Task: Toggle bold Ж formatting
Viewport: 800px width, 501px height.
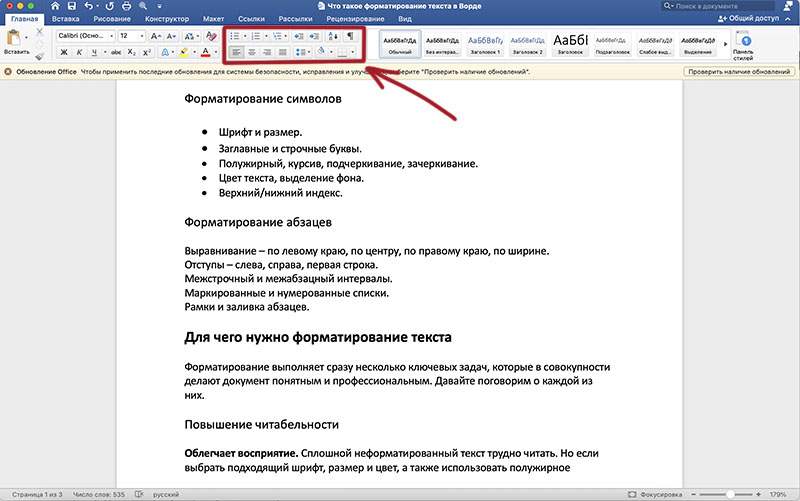Action: click(x=64, y=52)
